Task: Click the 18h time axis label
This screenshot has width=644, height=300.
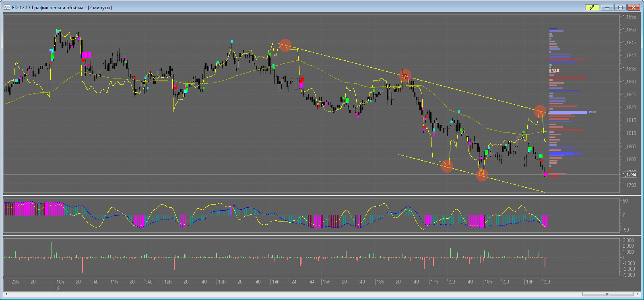Action: [488, 282]
